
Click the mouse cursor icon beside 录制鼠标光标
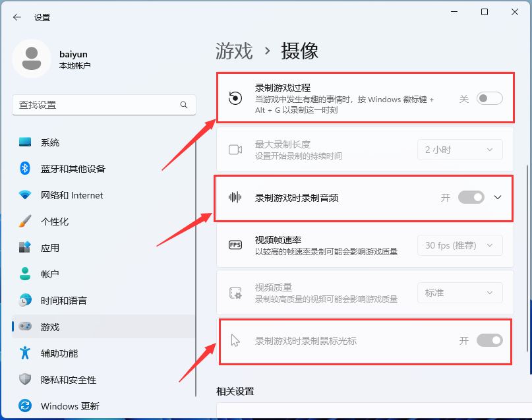pyautogui.click(x=237, y=340)
